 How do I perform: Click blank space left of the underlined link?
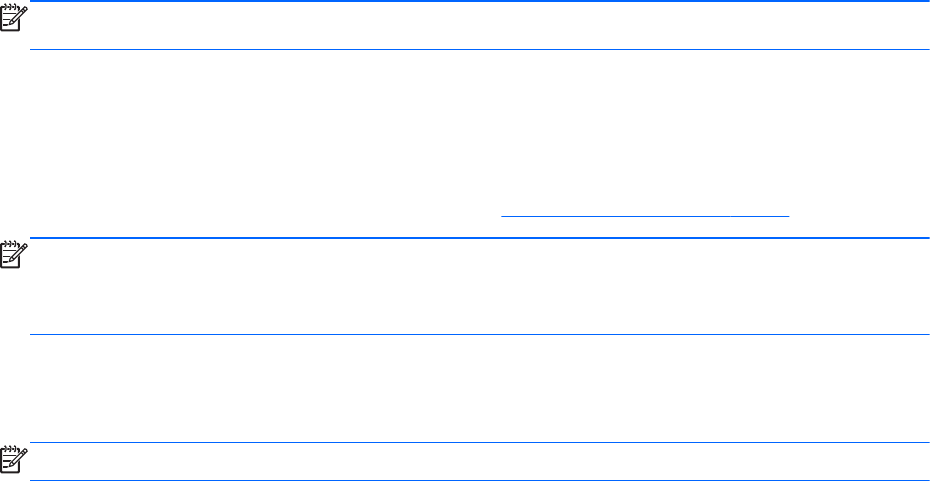coord(250,213)
